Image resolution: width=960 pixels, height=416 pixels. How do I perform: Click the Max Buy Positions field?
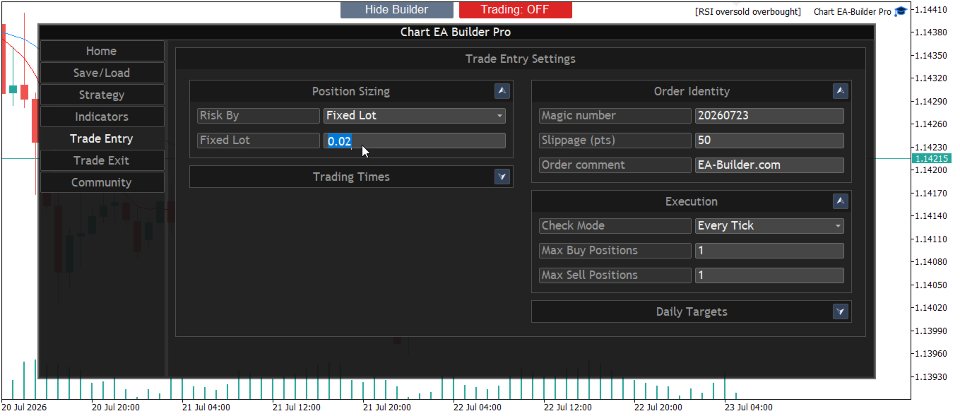pos(769,251)
